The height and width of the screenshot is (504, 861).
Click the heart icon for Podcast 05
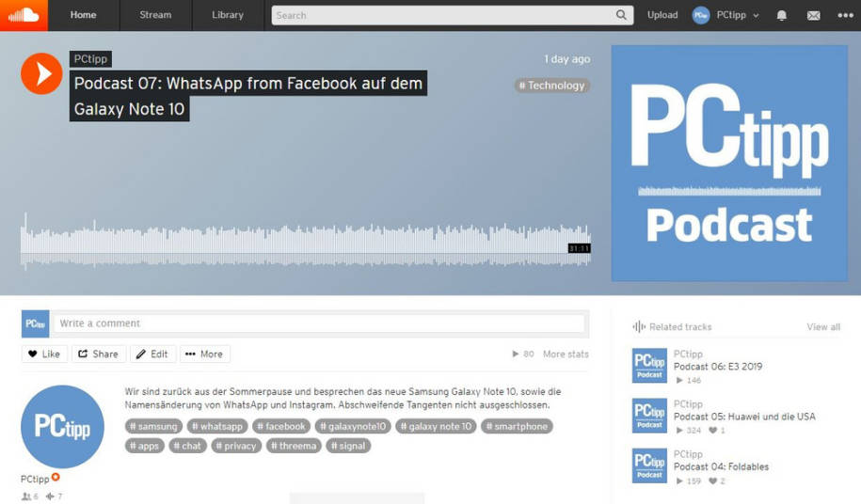coord(712,431)
